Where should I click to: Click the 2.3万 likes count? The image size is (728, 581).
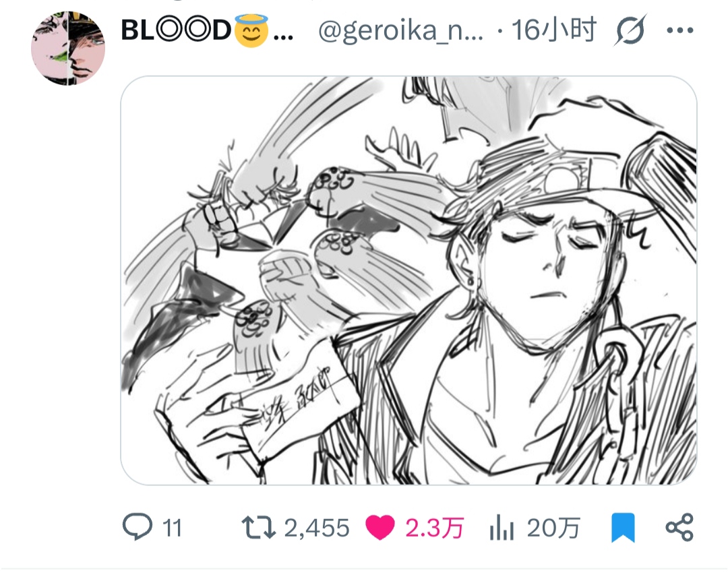[x=435, y=528]
